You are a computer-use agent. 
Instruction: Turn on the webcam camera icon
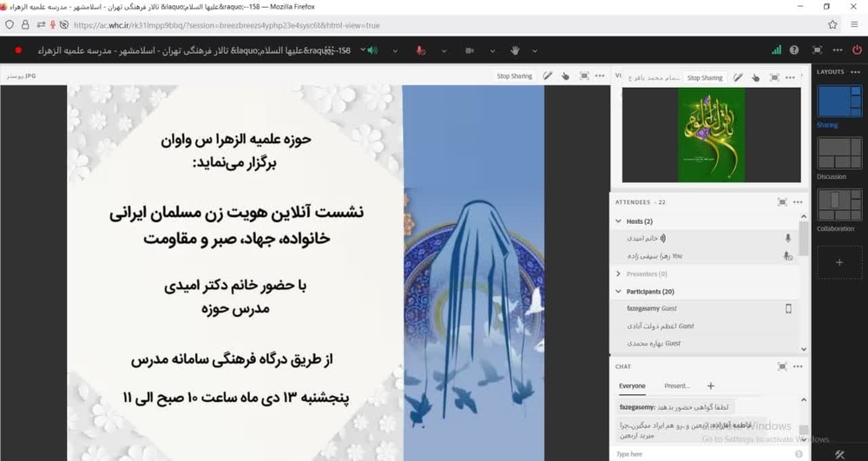[x=470, y=50]
